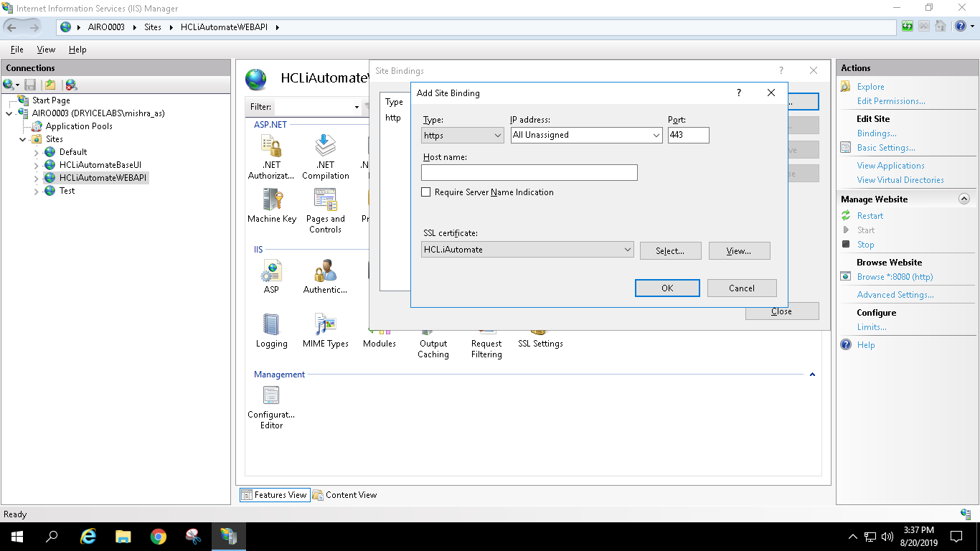Click the Host name text field
This screenshot has width=980, height=551.
[x=529, y=172]
